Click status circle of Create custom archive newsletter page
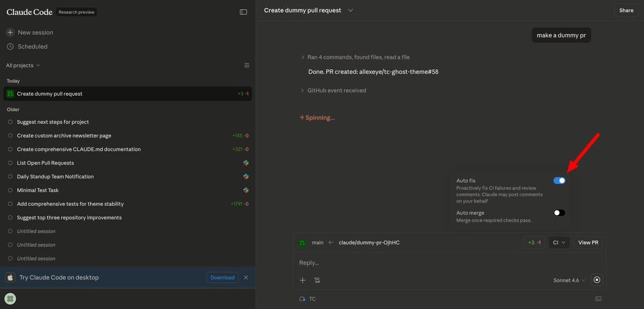The width and height of the screenshot is (644, 309). [10, 135]
